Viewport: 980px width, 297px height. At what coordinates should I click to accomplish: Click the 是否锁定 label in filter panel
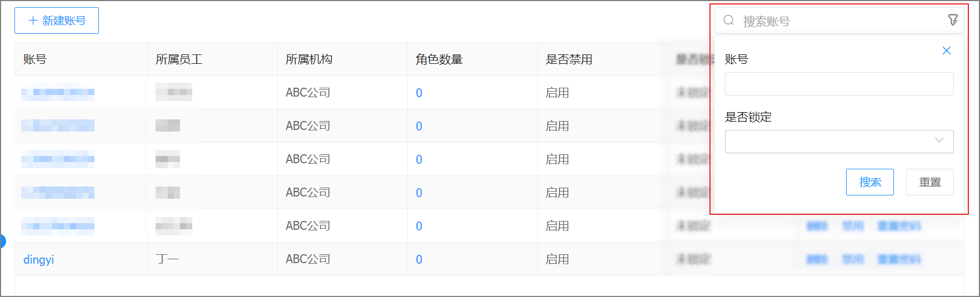[748, 117]
